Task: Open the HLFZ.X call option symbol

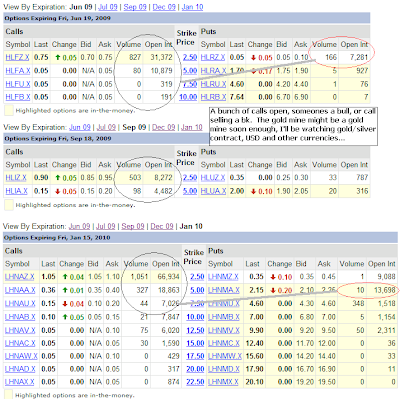Action: (17, 57)
